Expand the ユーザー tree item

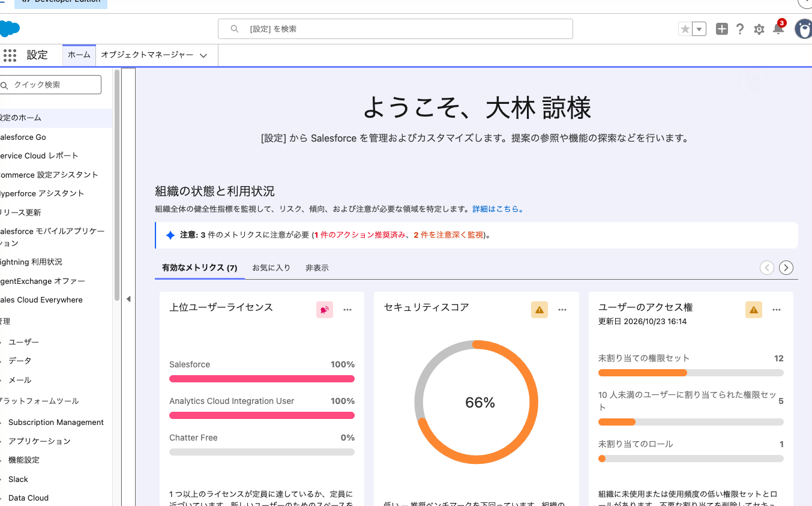click(x=2, y=342)
